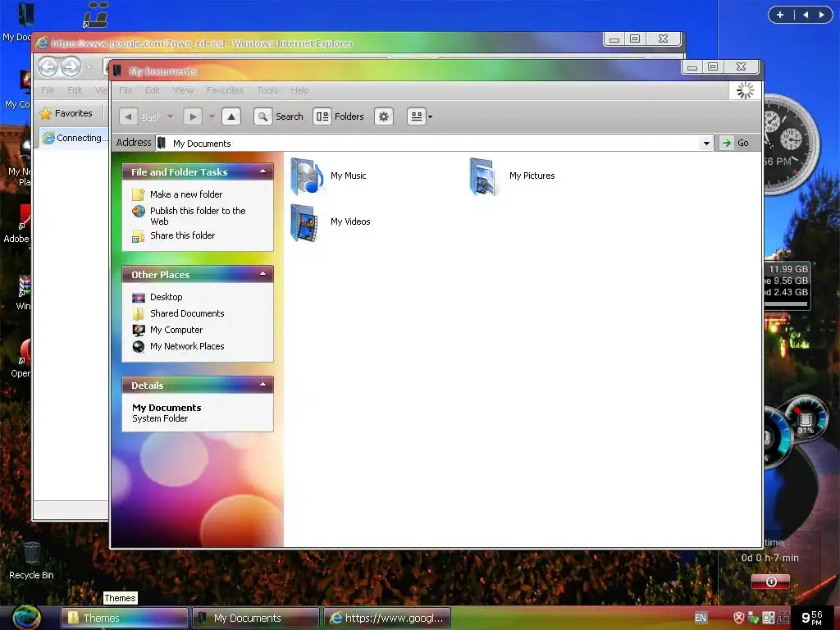Open the File menu in My Documents

[126, 90]
